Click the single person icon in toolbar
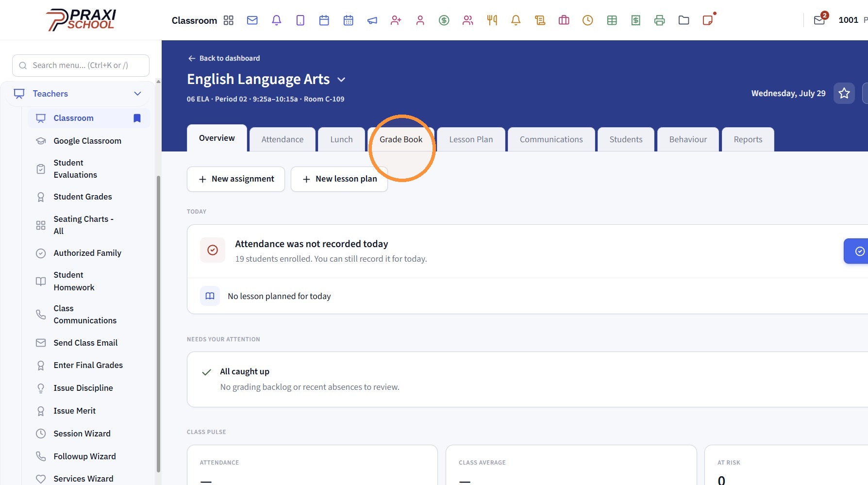This screenshot has height=485, width=868. [x=420, y=20]
